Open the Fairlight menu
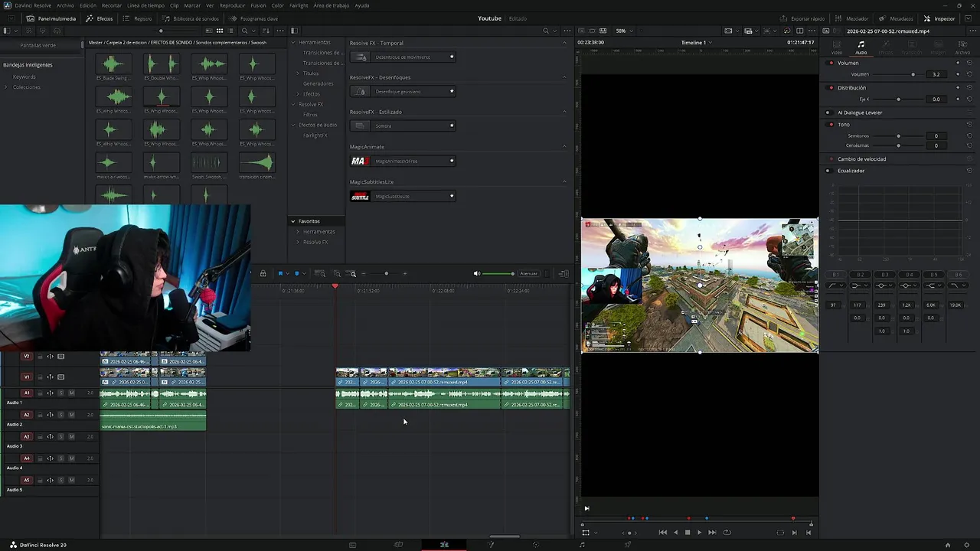Image resolution: width=980 pixels, height=551 pixels. [x=299, y=5]
